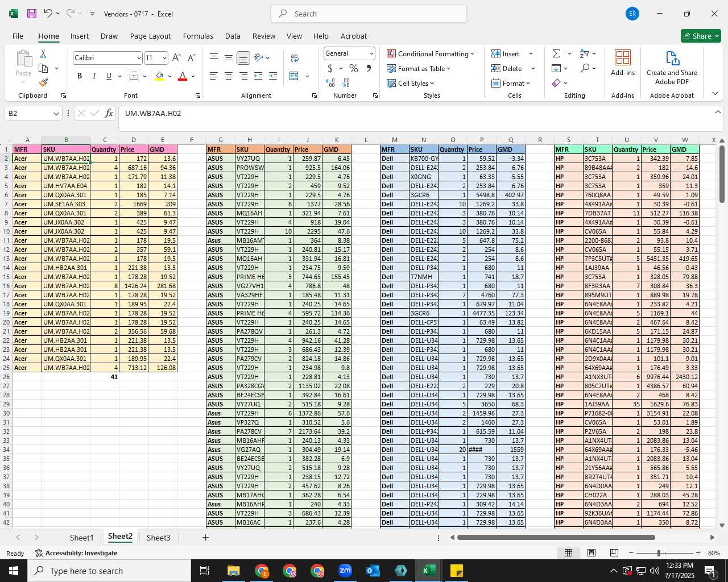Toggle middle align in Alignment group
The width and height of the screenshot is (728, 582).
[229, 58]
